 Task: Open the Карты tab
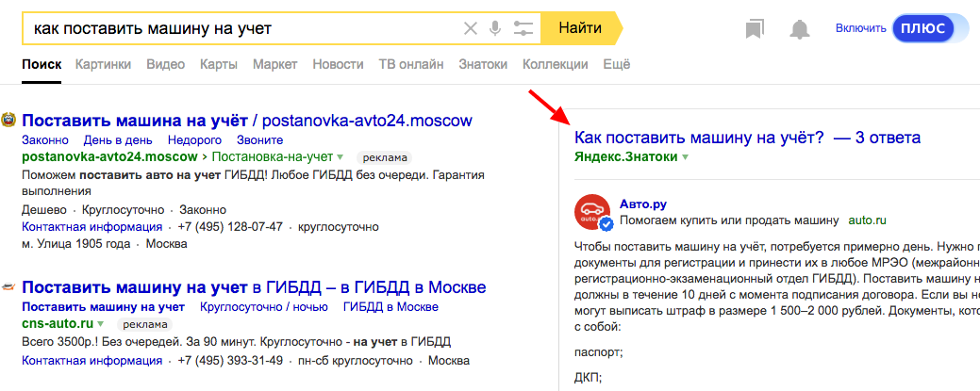click(x=219, y=64)
